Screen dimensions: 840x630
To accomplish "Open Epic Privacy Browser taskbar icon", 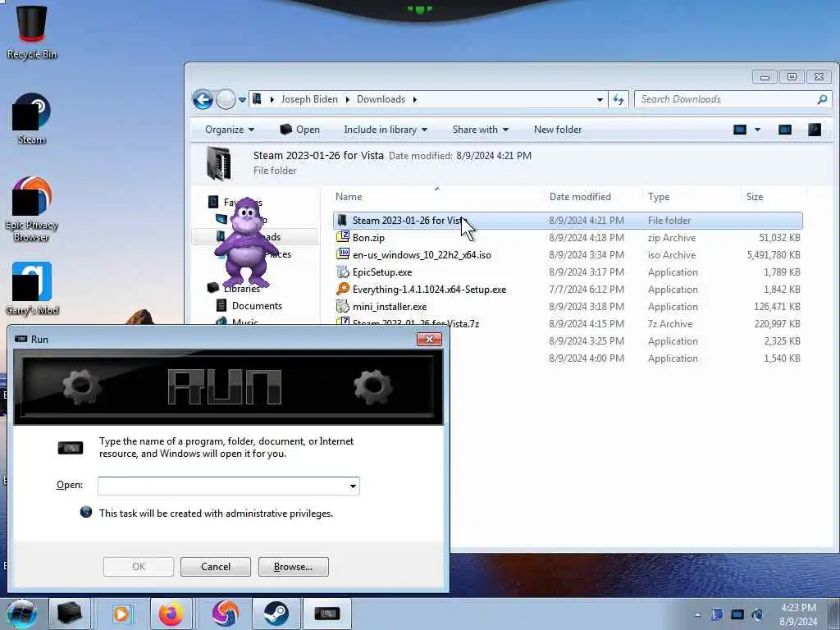I will pyautogui.click(x=226, y=614).
